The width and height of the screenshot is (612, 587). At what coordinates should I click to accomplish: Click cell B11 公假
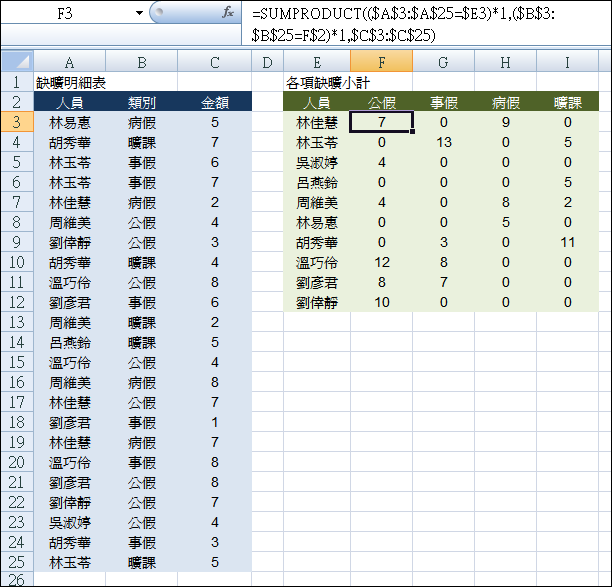coord(142,282)
